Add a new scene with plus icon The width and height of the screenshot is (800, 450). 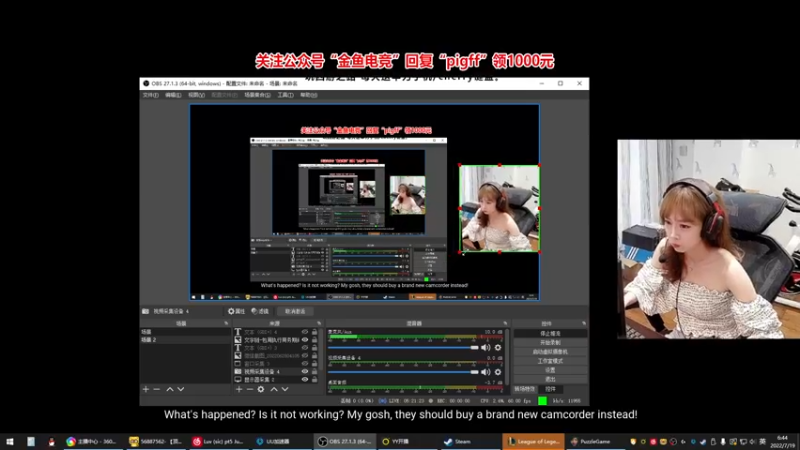coord(146,389)
